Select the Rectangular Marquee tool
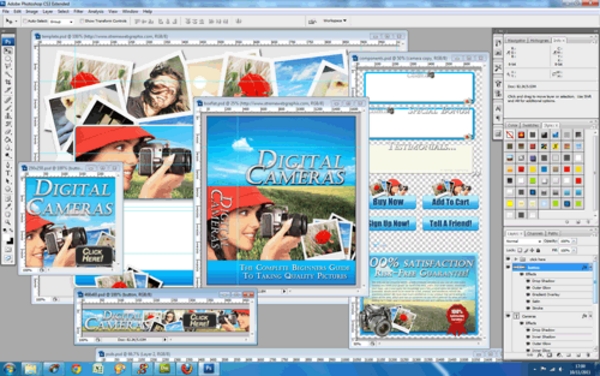Screen dimensions: 600x376 8,59
